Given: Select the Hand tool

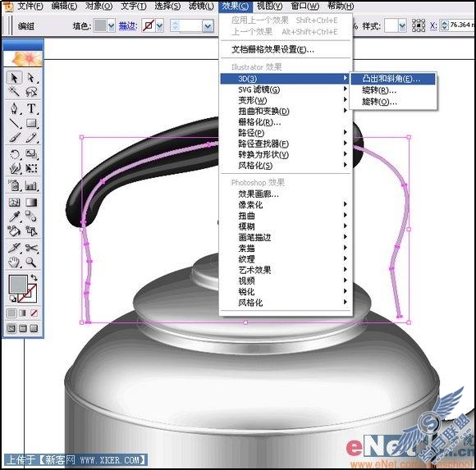Looking at the screenshot, I should (x=14, y=262).
